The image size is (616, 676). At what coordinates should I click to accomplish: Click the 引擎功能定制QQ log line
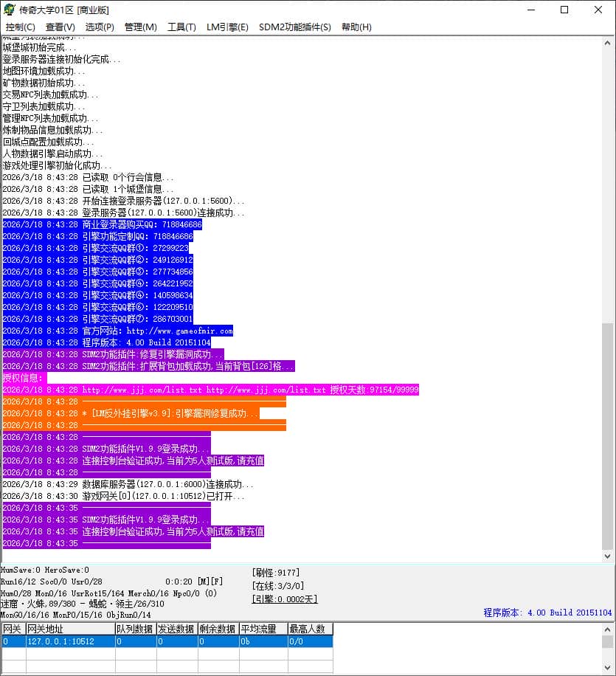tap(98, 236)
